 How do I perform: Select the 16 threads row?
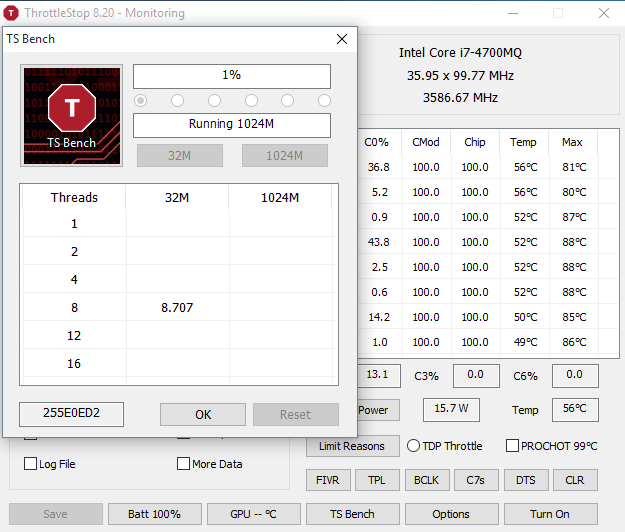(x=179, y=363)
